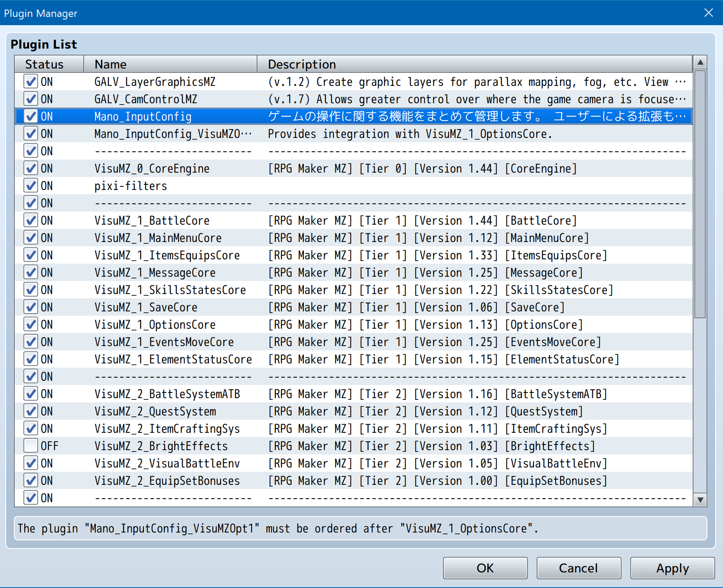Uncheck the VisuMZ_1_SkillsStatesCore checkbox
The height and width of the screenshot is (588, 723).
click(31, 290)
